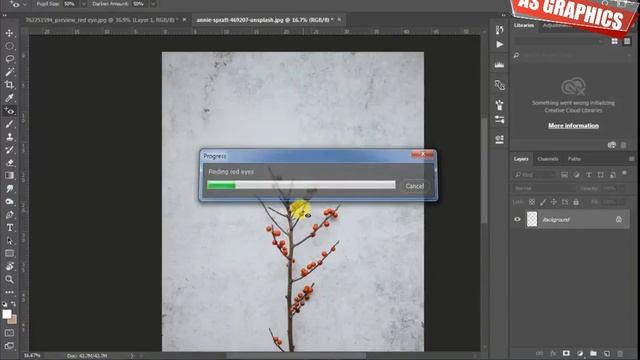Open Pupil Size dropdown arrow

[x=84, y=4]
